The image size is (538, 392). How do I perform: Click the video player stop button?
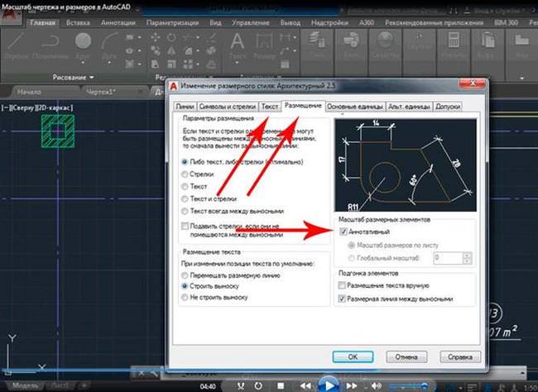coord(281,386)
